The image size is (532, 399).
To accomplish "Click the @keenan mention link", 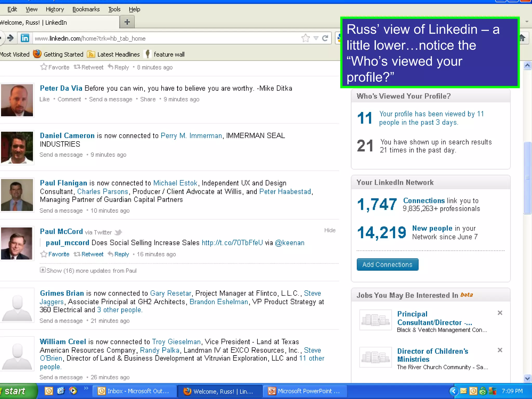I will coord(290,243).
